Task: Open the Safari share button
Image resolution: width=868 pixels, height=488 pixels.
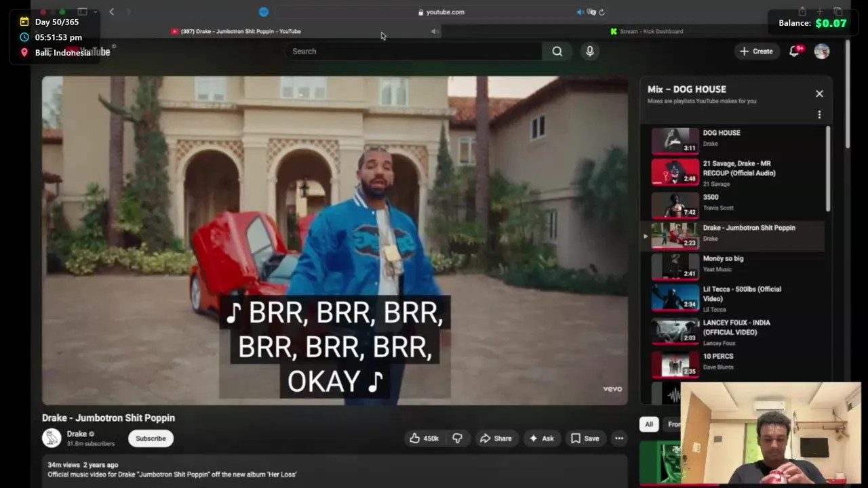Action: pyautogui.click(x=802, y=12)
